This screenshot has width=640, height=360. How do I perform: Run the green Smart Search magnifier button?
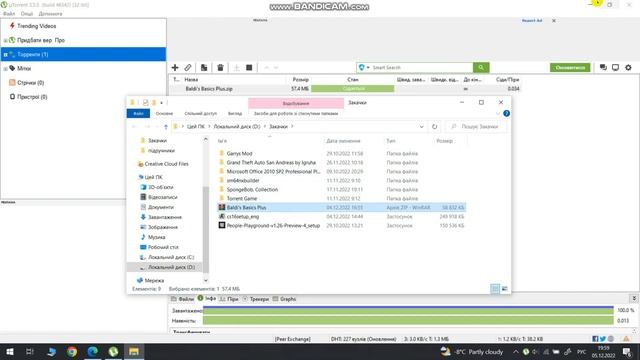point(481,67)
